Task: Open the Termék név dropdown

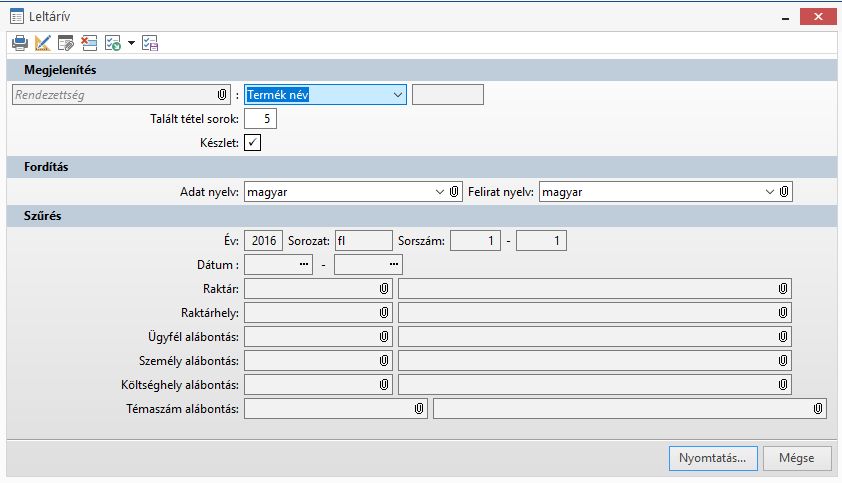Action: (x=397, y=95)
